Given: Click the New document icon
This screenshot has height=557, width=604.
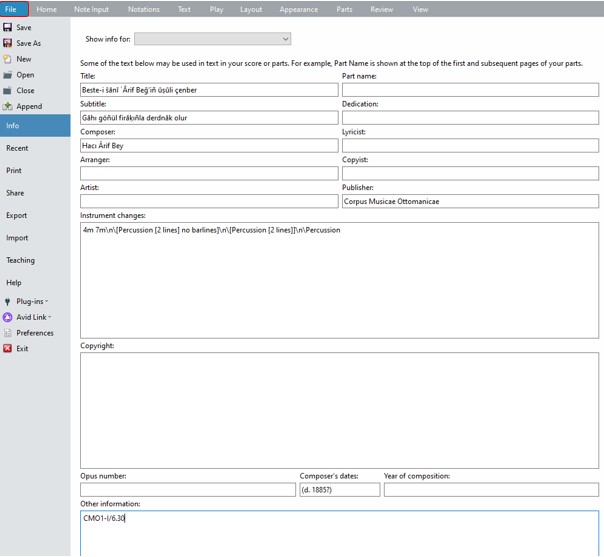Looking at the screenshot, I should (x=8, y=59).
